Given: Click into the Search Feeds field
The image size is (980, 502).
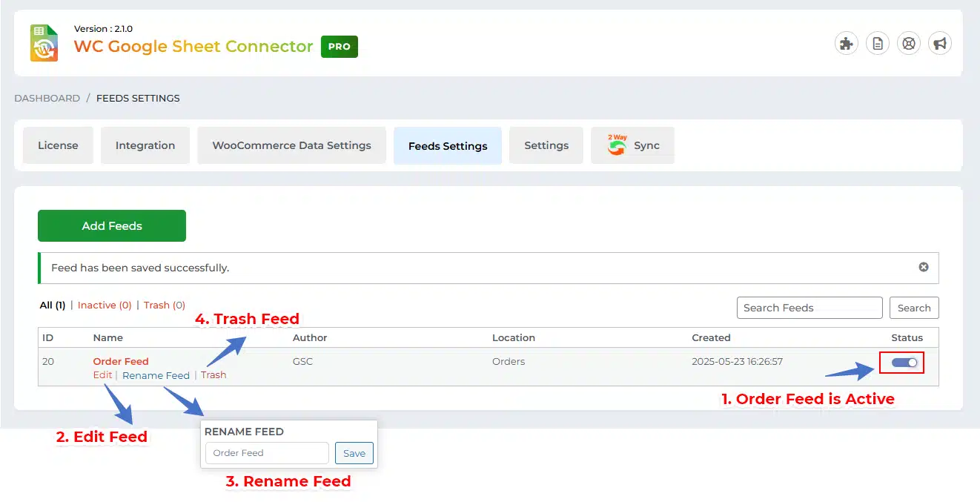Looking at the screenshot, I should tap(809, 308).
